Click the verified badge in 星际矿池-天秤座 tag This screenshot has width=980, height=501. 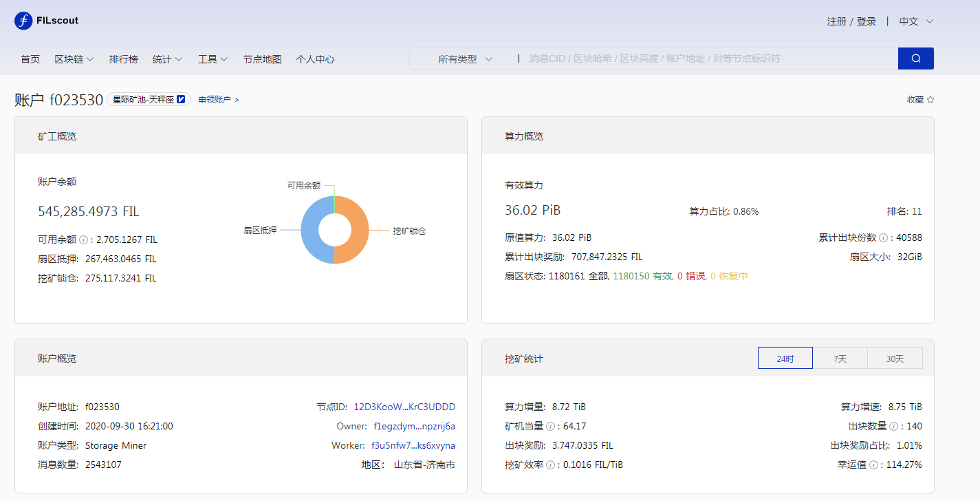pos(182,100)
